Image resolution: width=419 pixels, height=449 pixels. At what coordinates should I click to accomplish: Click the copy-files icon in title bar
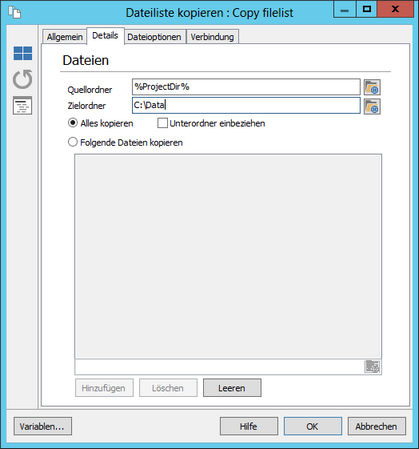(x=14, y=12)
